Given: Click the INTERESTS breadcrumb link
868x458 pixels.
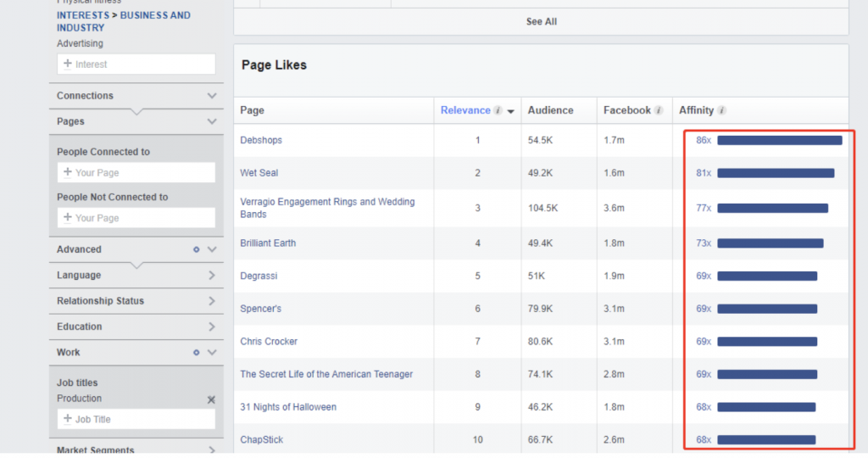Looking at the screenshot, I should pyautogui.click(x=83, y=15).
